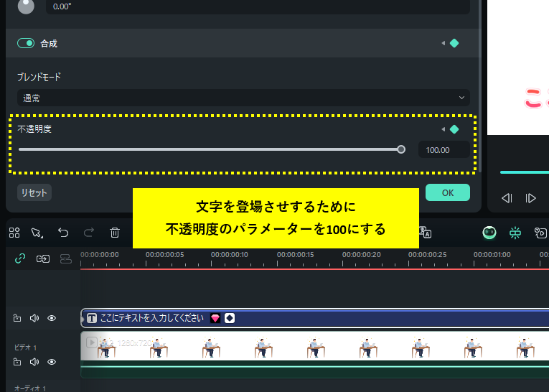Click the 00:00:00:10 timecode label
This screenshot has width=549, height=392.
[x=230, y=255]
